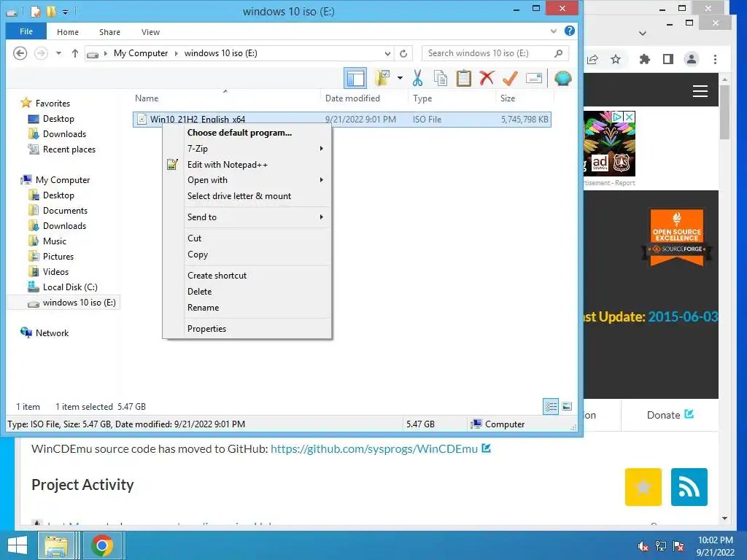747x560 pixels.
Task: Click the orange checkmark Properties icon
Action: (x=510, y=78)
